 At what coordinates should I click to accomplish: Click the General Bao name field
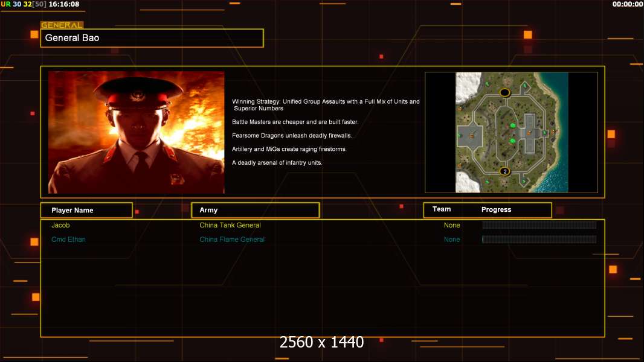[152, 38]
